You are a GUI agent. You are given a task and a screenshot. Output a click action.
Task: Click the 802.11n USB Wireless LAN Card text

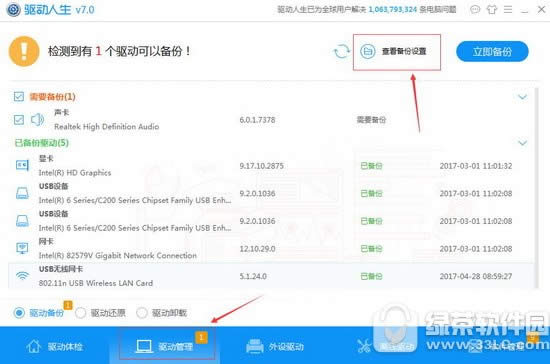tap(96, 283)
